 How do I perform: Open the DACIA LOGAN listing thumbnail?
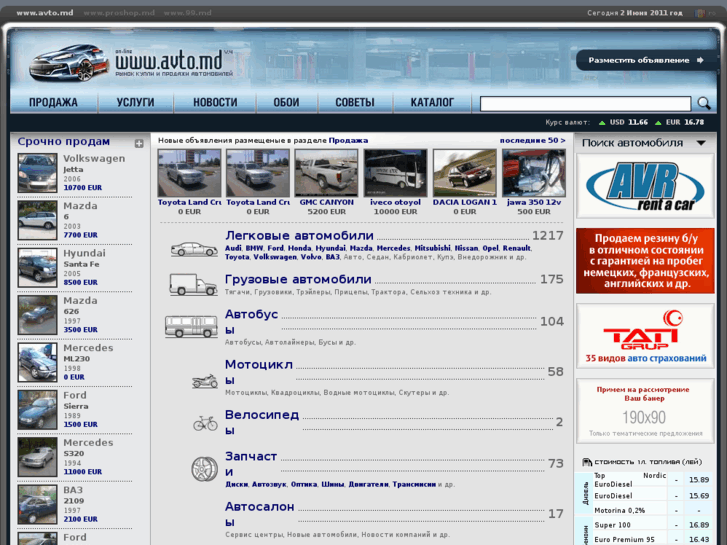point(465,173)
